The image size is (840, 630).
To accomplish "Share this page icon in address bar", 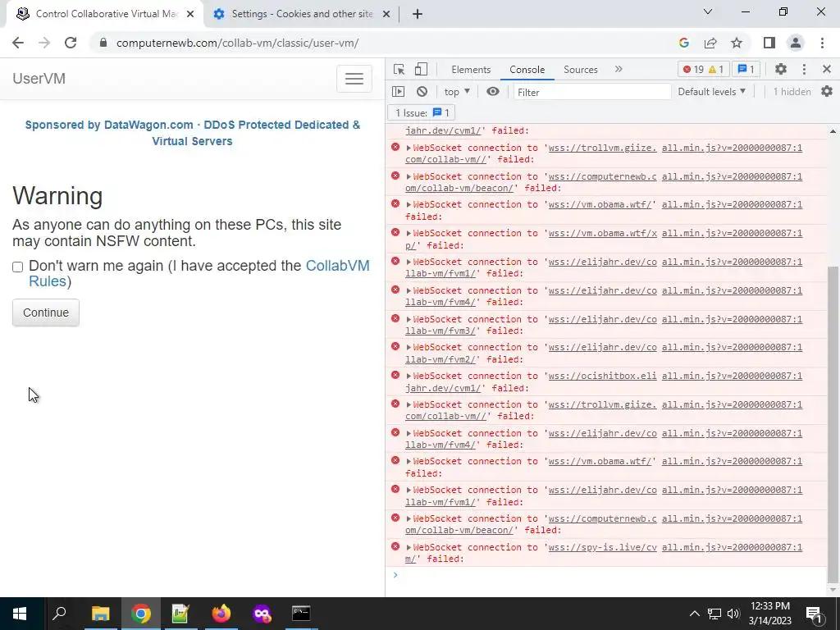I will click(710, 43).
